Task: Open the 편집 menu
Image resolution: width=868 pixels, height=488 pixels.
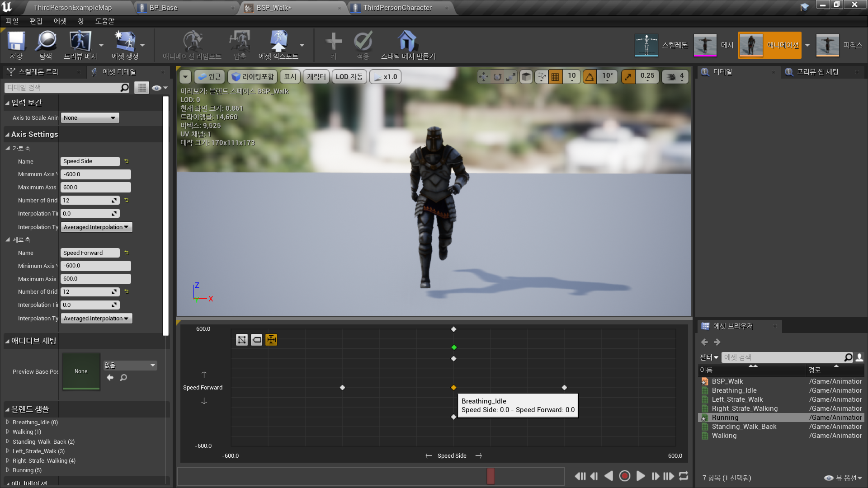Action: pos(36,21)
